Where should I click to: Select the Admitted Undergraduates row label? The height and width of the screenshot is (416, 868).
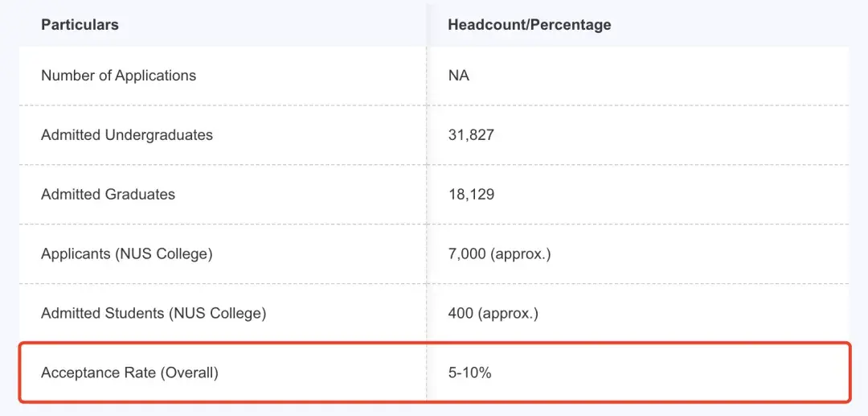[126, 135]
